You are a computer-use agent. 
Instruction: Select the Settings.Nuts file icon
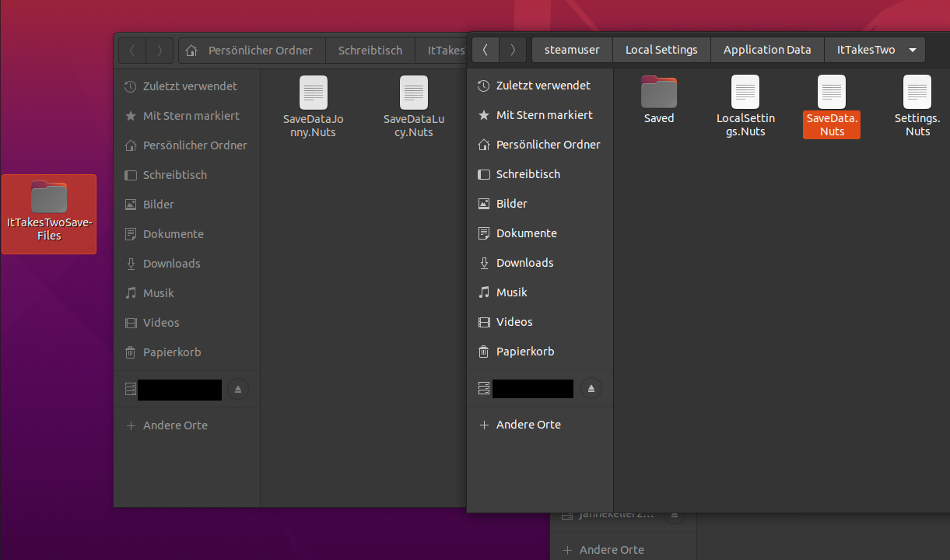(x=917, y=92)
